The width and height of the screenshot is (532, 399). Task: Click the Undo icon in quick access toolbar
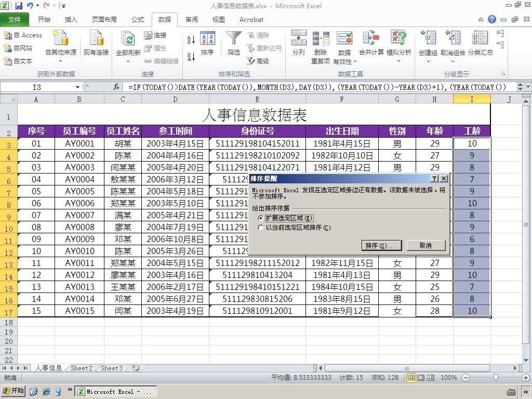click(x=30, y=5)
